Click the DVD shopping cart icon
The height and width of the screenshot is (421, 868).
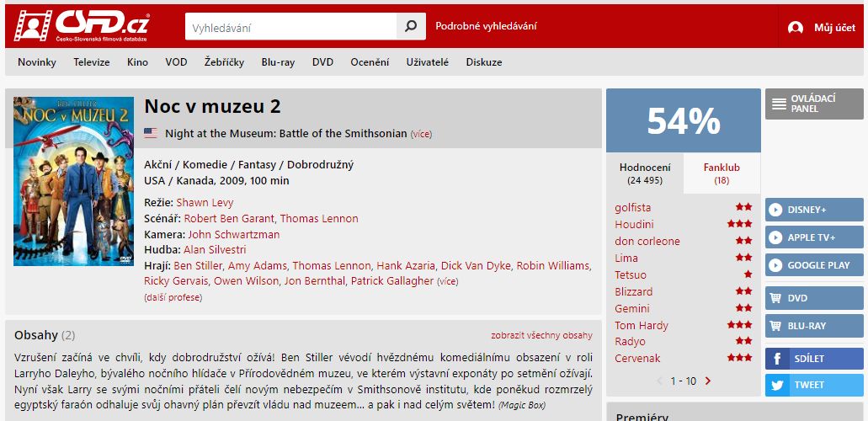coord(775,298)
